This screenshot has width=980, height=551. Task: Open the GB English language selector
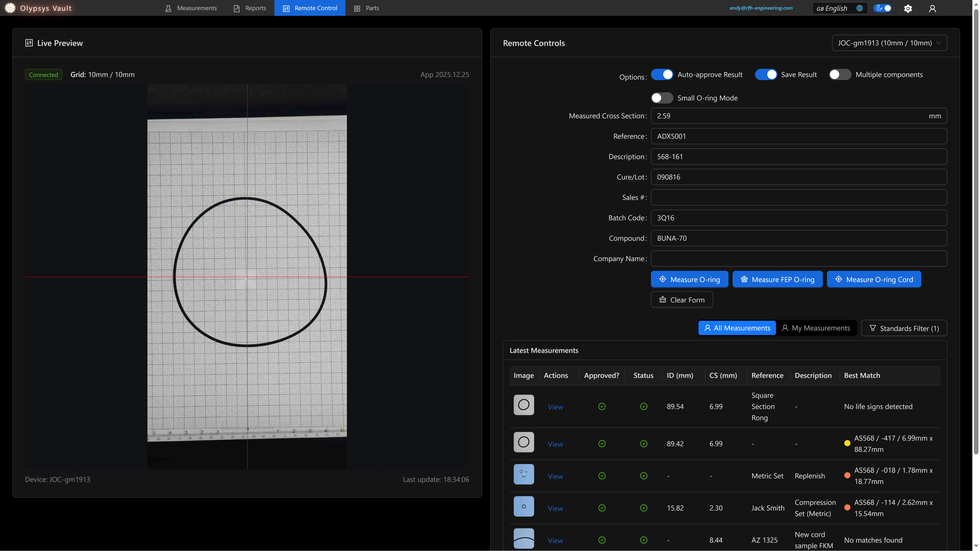coord(835,8)
